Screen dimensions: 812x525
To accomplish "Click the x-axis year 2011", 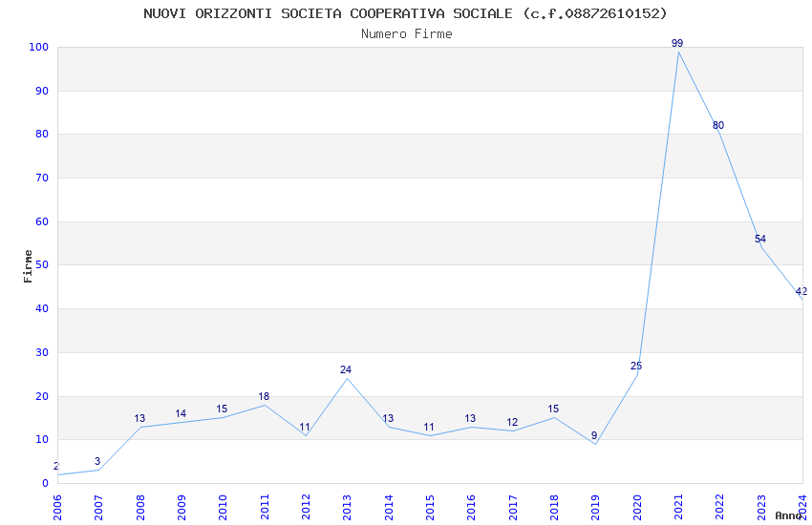I will 264,507.
